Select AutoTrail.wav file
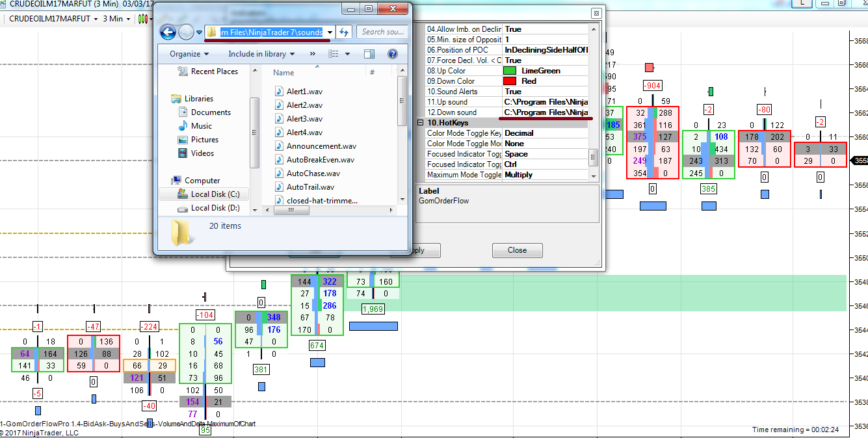This screenshot has width=868, height=438. (x=304, y=187)
